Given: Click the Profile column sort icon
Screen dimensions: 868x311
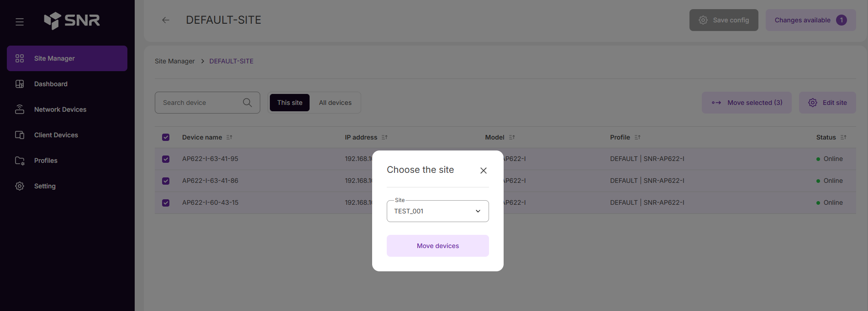Looking at the screenshot, I should (637, 137).
